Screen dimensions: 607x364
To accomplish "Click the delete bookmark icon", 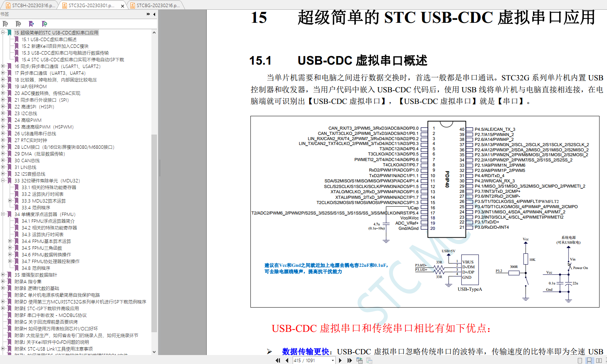I will point(5,24).
